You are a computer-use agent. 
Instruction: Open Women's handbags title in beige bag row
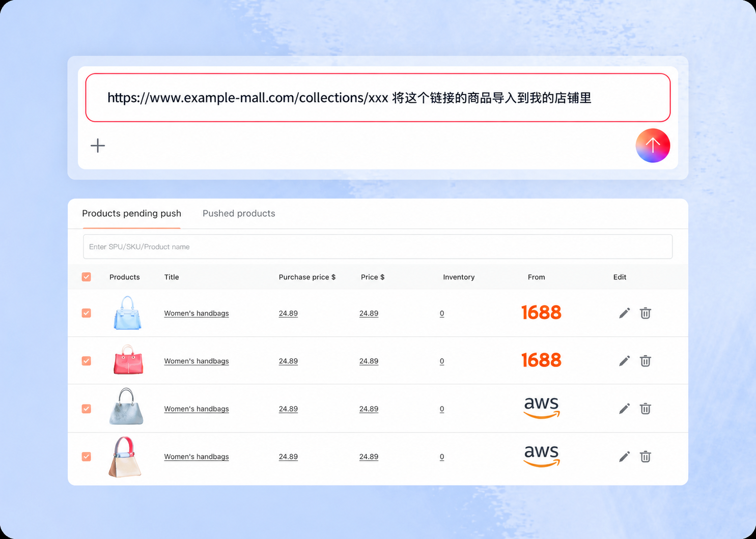tap(197, 457)
